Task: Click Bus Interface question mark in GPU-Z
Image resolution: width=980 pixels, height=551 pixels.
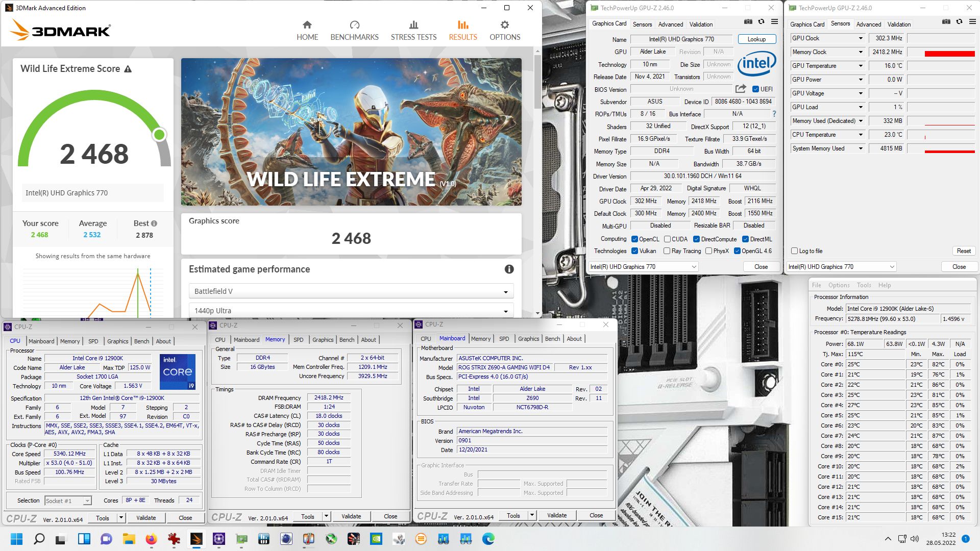Action: (774, 114)
